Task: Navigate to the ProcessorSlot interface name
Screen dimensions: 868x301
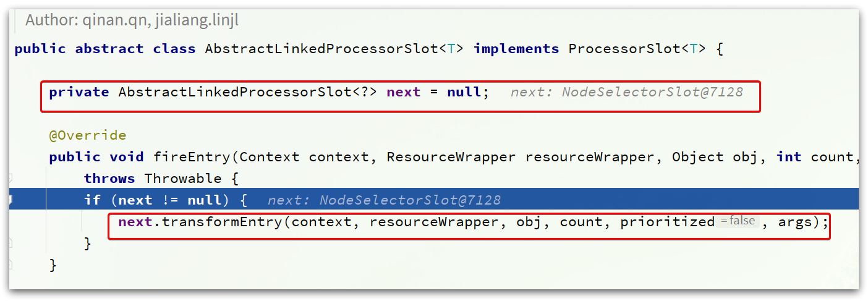Action: click(x=625, y=49)
